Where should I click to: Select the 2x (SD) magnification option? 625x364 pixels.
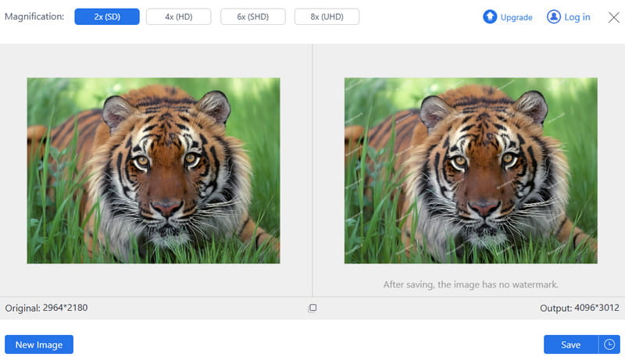(x=107, y=16)
